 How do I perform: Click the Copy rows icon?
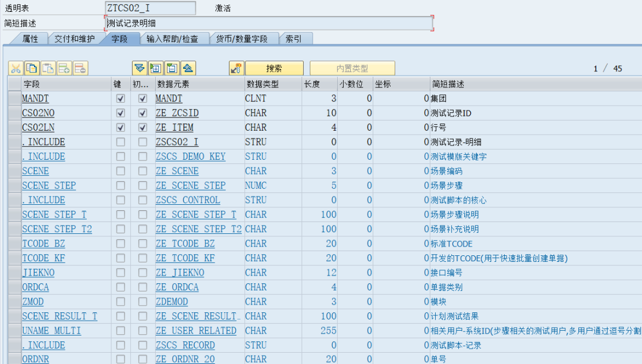coord(32,68)
